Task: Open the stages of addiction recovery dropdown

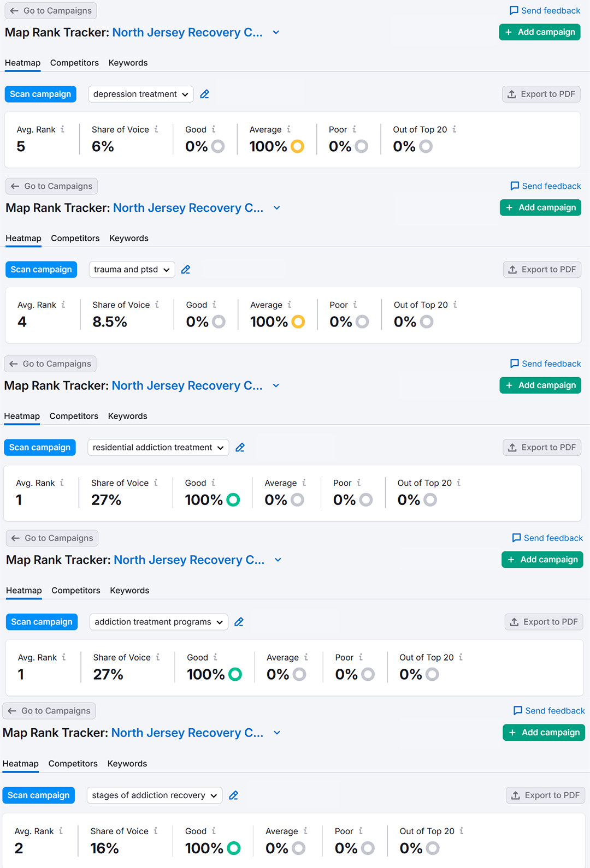Action: [154, 795]
